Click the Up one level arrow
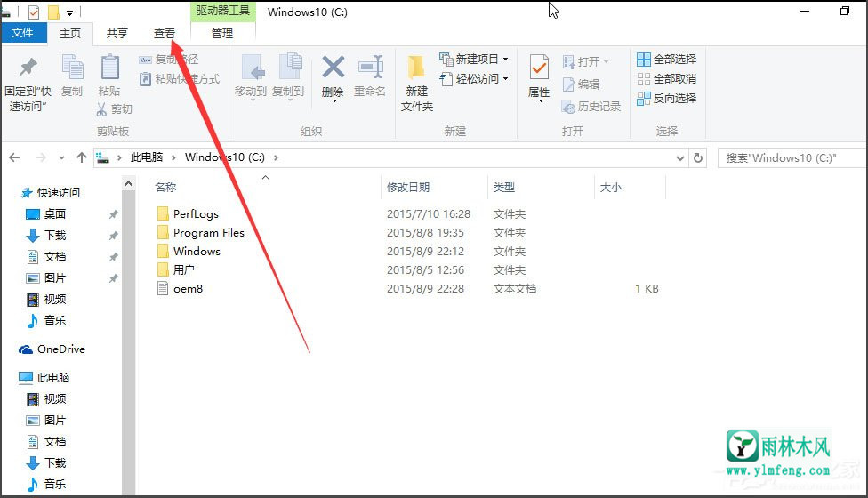 coord(82,157)
